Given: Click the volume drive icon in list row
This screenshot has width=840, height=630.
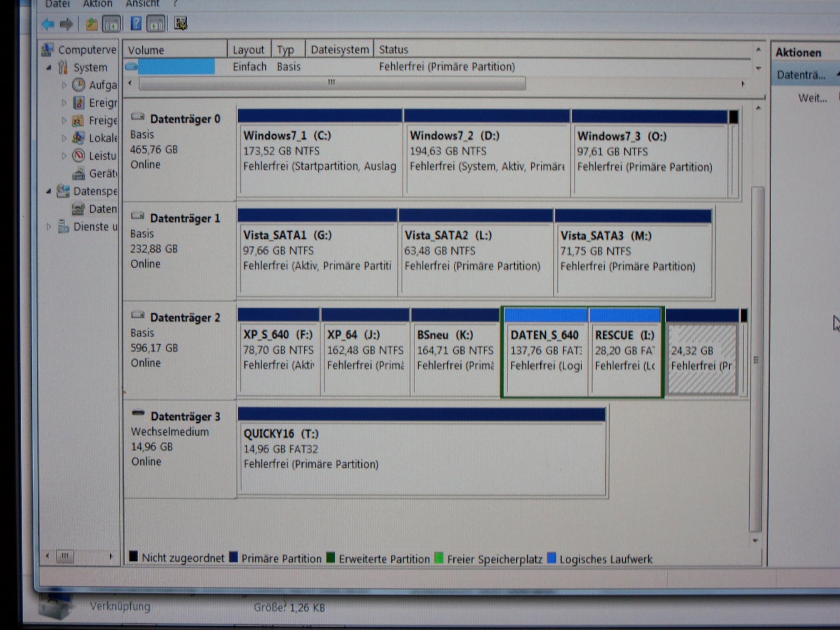Looking at the screenshot, I should click(131, 66).
